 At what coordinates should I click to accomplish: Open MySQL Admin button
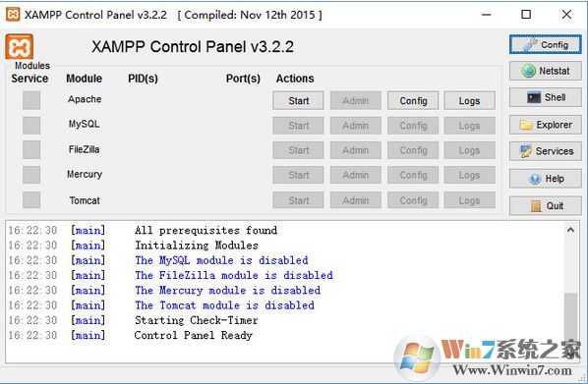click(x=356, y=126)
